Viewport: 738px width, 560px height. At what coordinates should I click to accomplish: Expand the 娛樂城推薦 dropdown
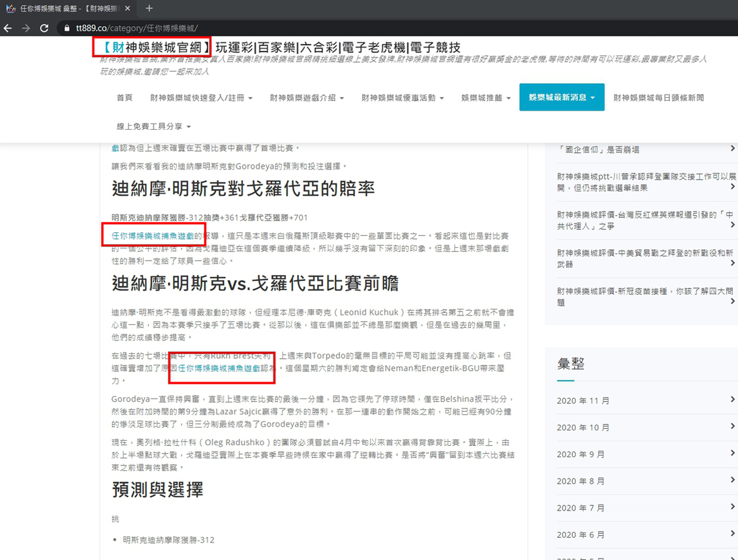[484, 98]
